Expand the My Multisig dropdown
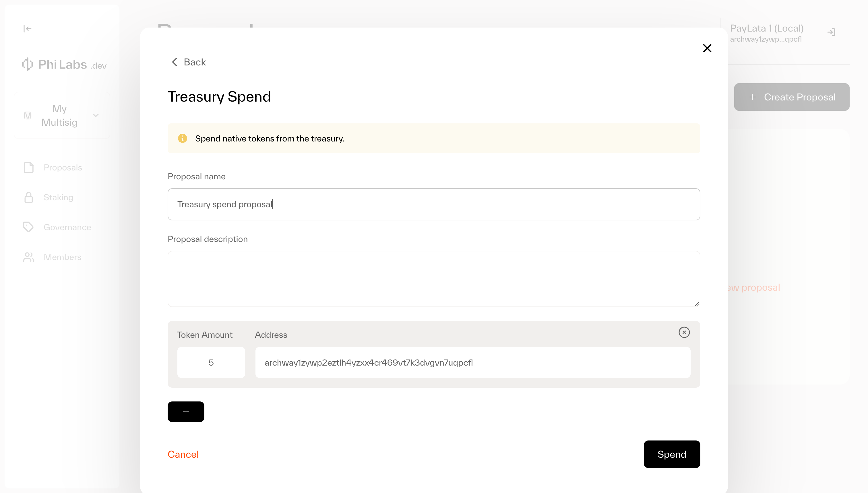This screenshot has height=493, width=868. click(96, 115)
